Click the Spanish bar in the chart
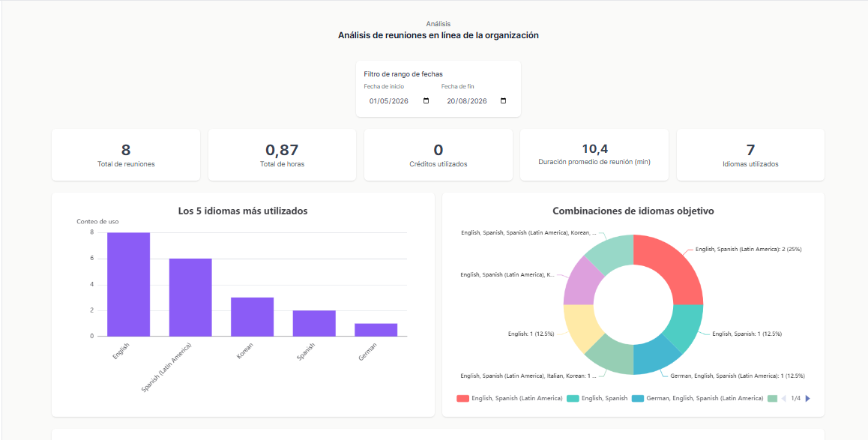868x440 pixels. coord(314,323)
